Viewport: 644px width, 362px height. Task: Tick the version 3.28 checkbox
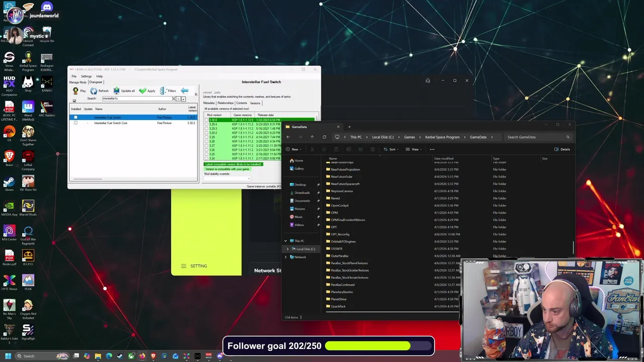pyautogui.click(x=207, y=141)
